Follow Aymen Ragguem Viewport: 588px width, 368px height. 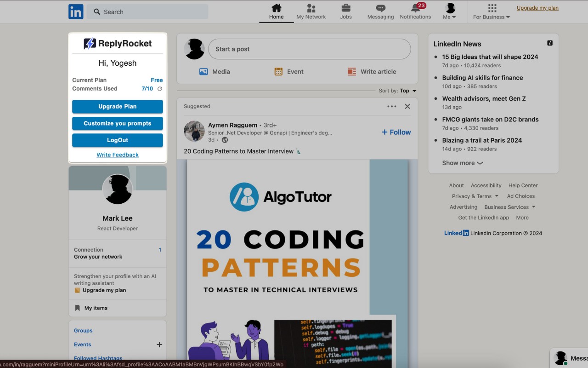[x=396, y=132]
